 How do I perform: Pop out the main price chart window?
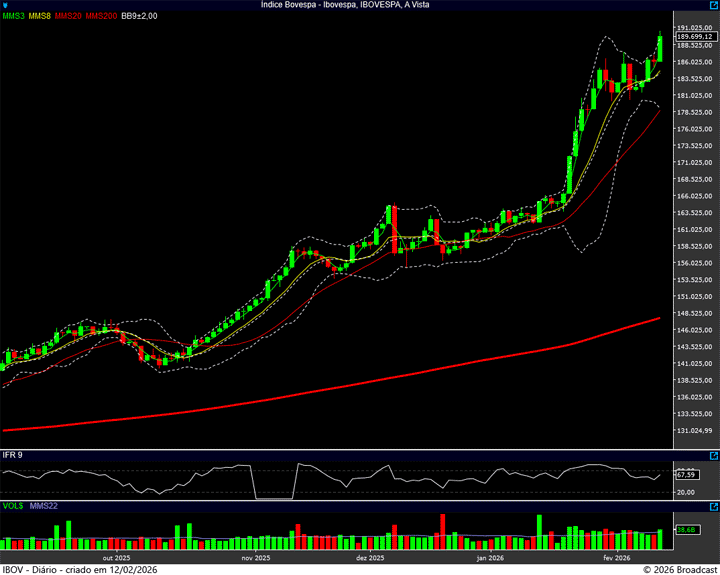pos(712,6)
